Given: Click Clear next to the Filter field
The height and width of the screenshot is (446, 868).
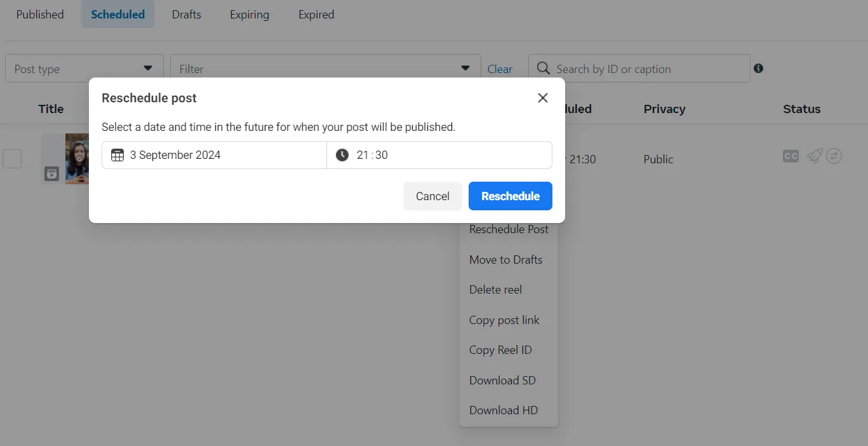Looking at the screenshot, I should (x=500, y=69).
